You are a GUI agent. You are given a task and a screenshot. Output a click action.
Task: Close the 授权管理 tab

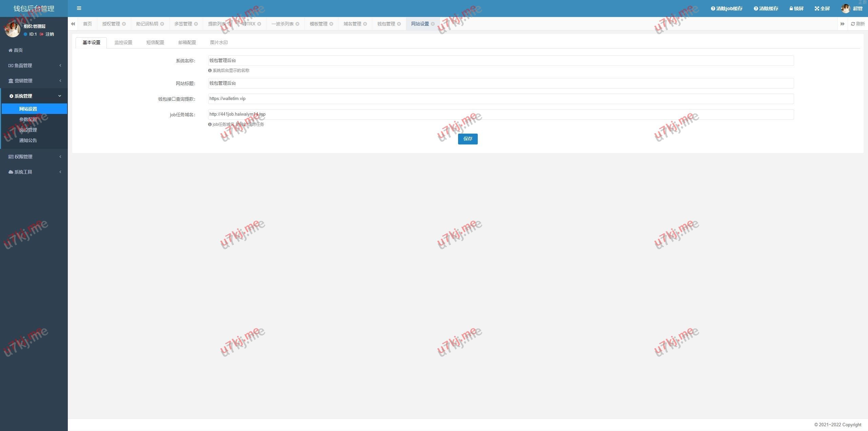(124, 24)
